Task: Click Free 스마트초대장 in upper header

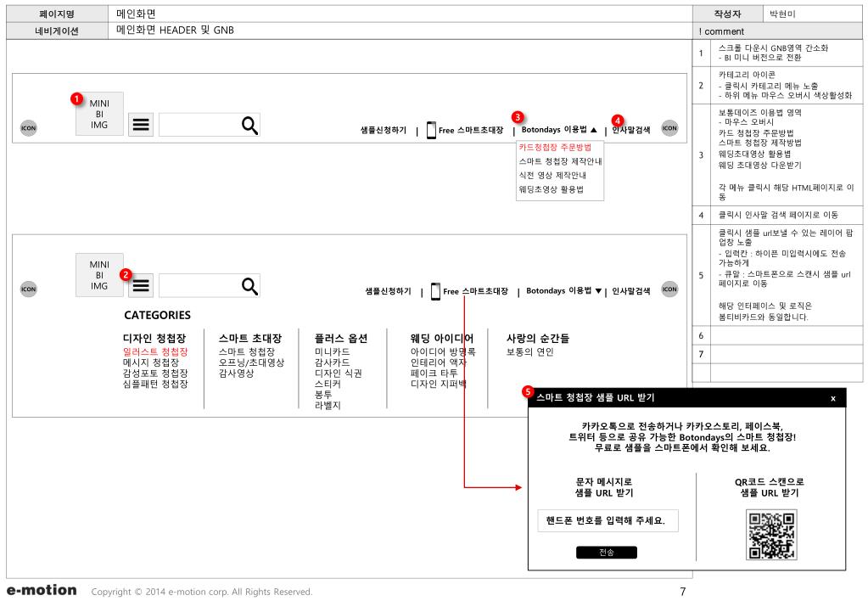Action: [x=471, y=130]
